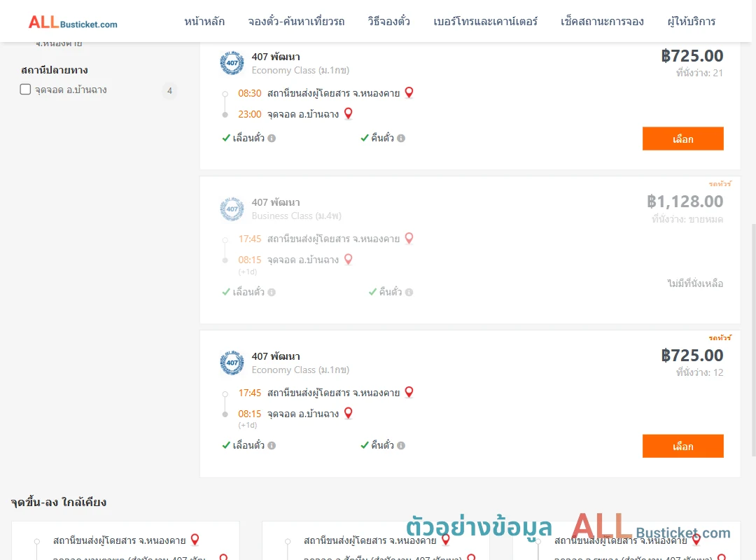The width and height of the screenshot is (756, 560).
Task: Click map pin beside 17:45 Business Class departure
Action: (409, 238)
